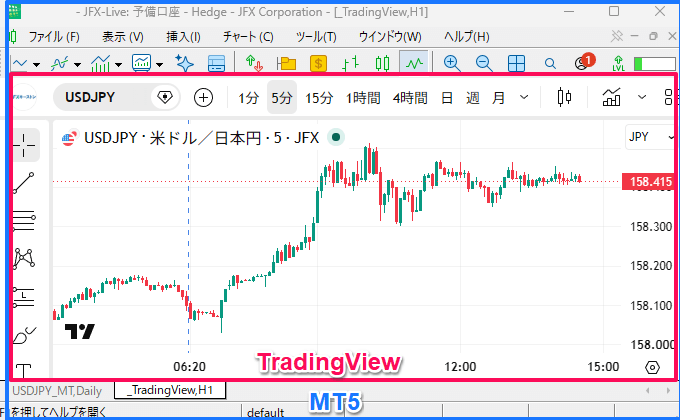Expand the indicators dropdown arrow in MT5 toolbar
Image resolution: width=680 pixels, height=420 pixels.
pyautogui.click(x=78, y=65)
